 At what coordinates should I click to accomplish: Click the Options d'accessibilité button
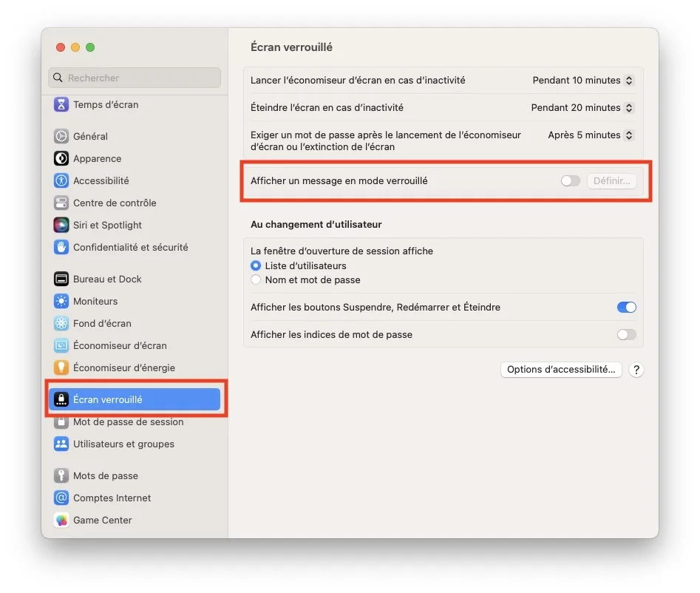[561, 370]
